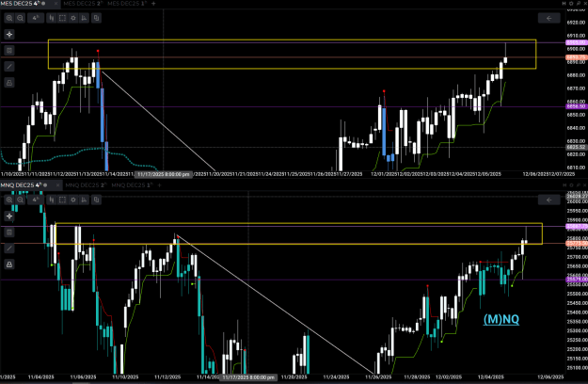Click the MES panel link icon
Screen dimensions: 588x384
[x=578, y=4]
